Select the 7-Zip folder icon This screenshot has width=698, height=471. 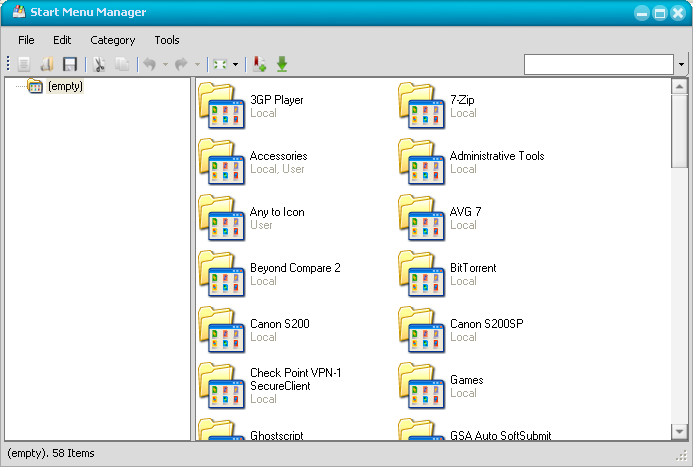pyautogui.click(x=421, y=106)
